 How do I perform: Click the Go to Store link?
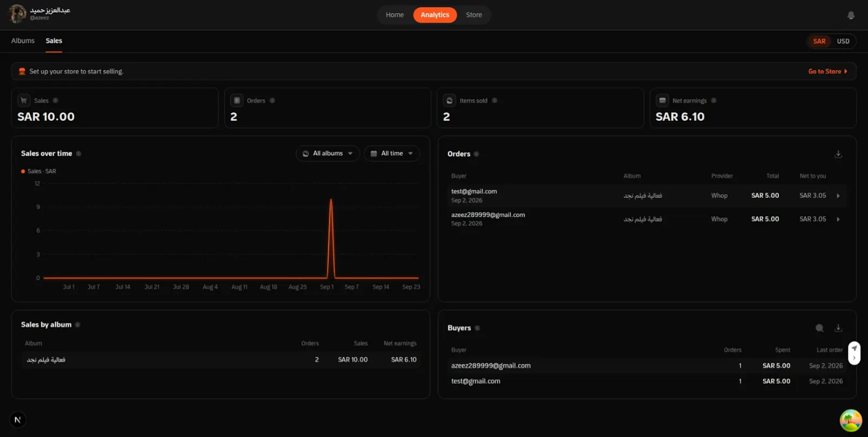828,72
